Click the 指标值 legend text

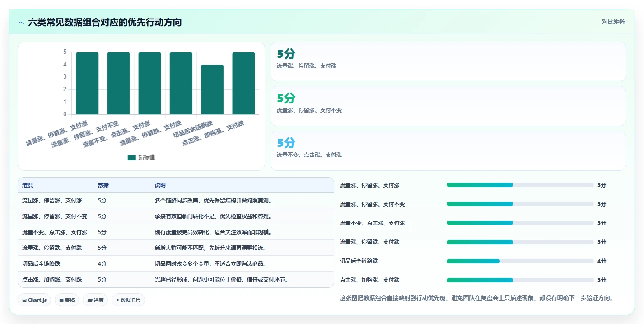(147, 157)
